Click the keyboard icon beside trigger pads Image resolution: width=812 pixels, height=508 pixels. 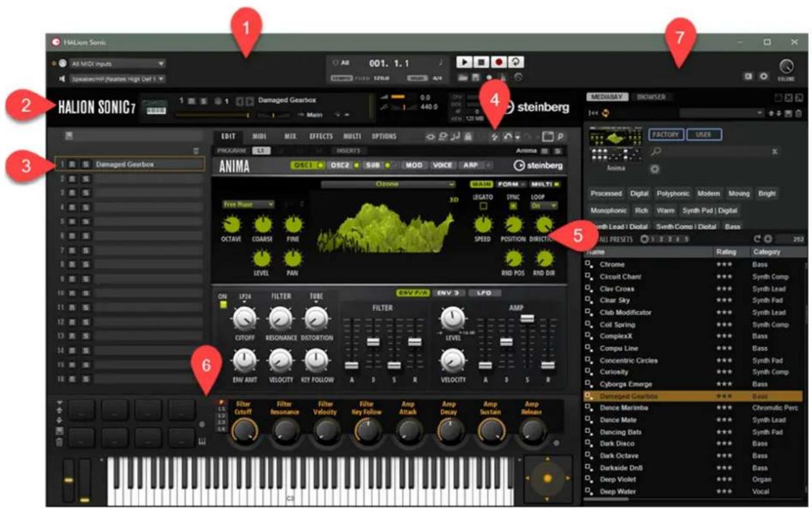(x=202, y=442)
